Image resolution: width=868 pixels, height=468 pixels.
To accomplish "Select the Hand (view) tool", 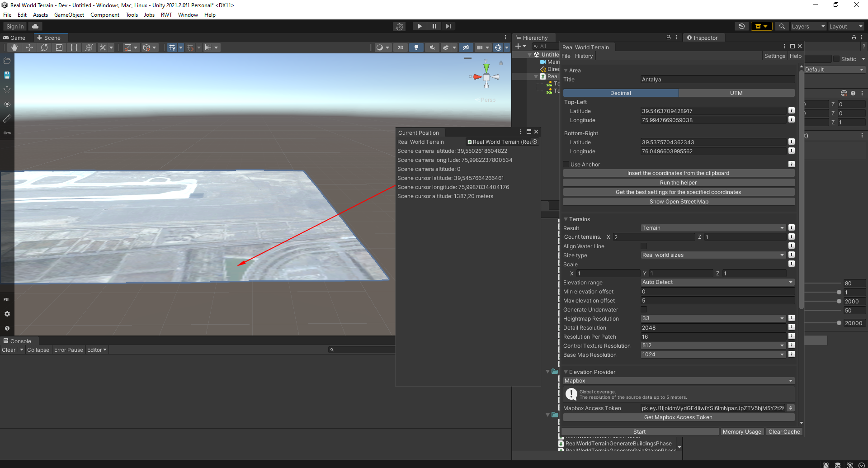I will (x=14, y=47).
